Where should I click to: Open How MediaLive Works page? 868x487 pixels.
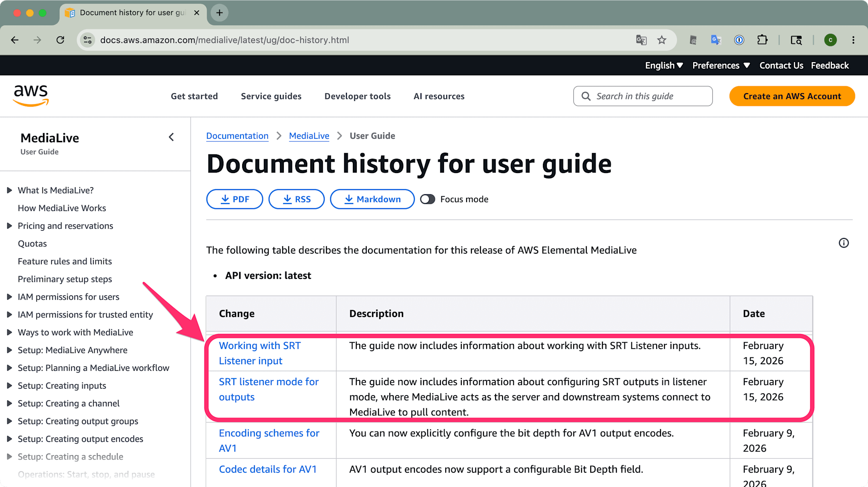(62, 208)
